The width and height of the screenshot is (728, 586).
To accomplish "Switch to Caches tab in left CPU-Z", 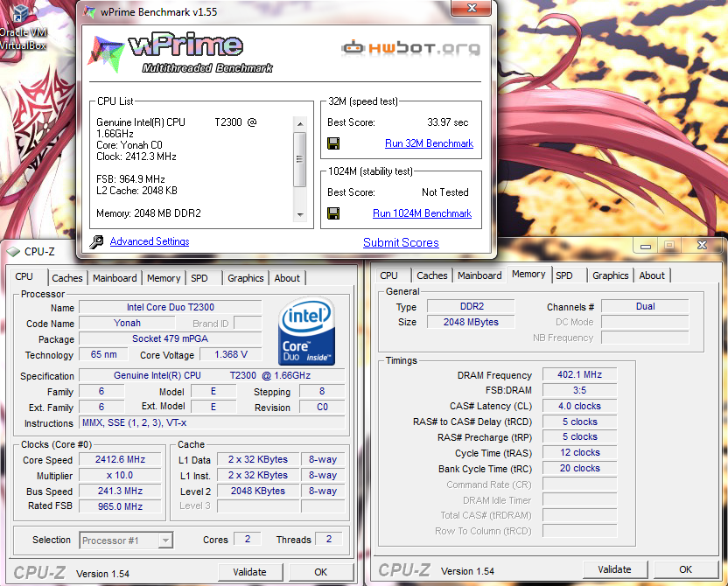I will coord(67,278).
